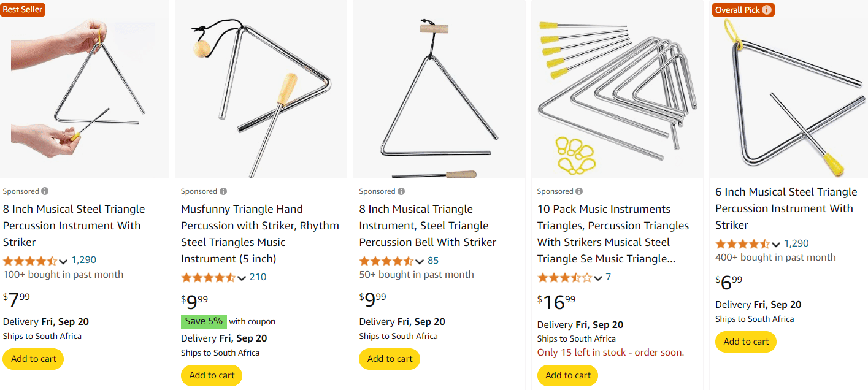Click the Sponsored info icon on the 10 Pack listing

coord(578,191)
